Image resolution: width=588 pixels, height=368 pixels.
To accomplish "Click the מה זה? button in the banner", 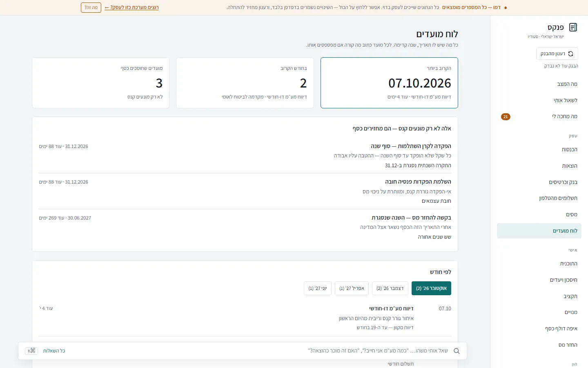I will pos(91,7).
